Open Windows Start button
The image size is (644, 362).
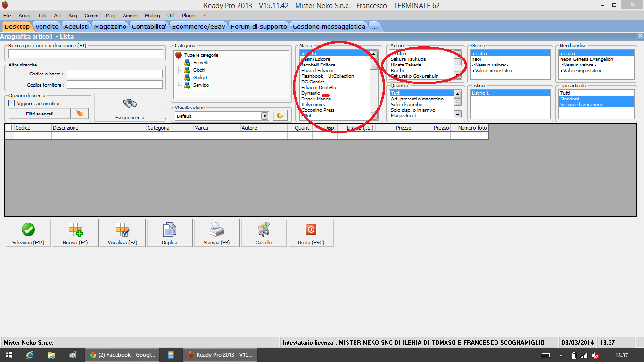tap(10, 355)
